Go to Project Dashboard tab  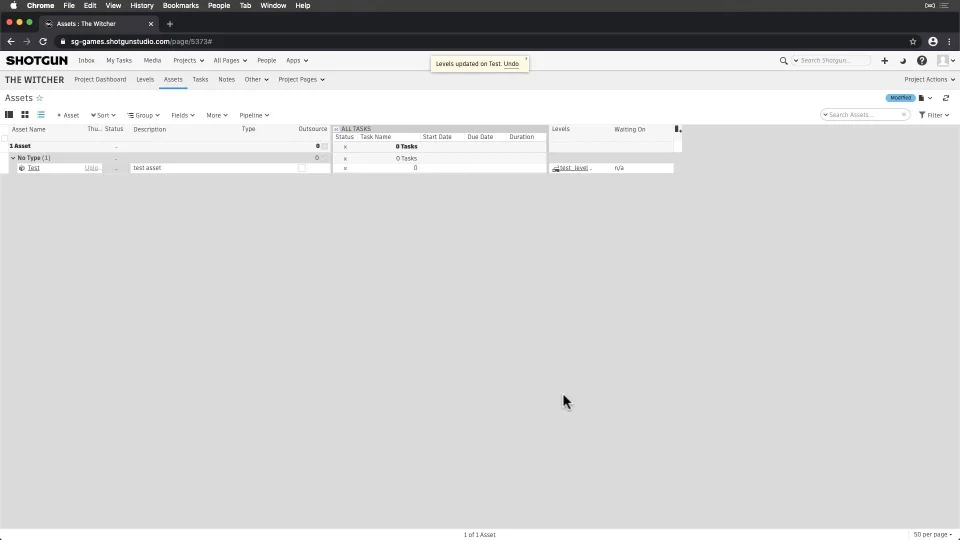point(100,80)
